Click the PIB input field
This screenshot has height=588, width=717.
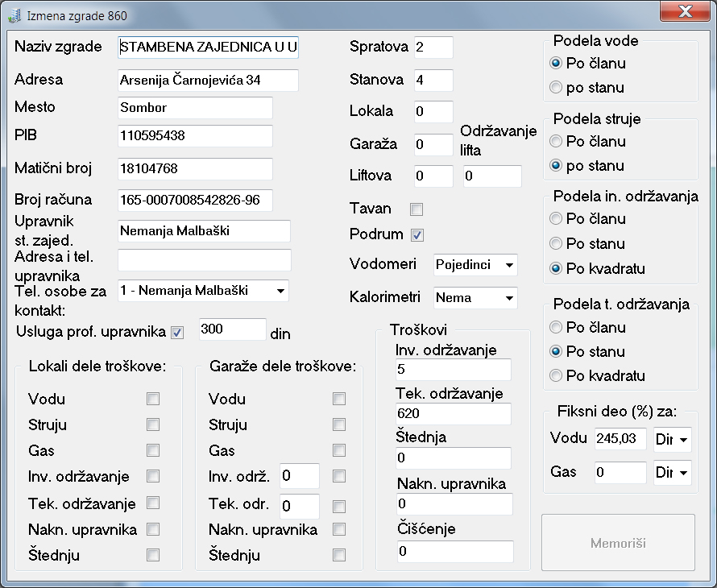195,136
